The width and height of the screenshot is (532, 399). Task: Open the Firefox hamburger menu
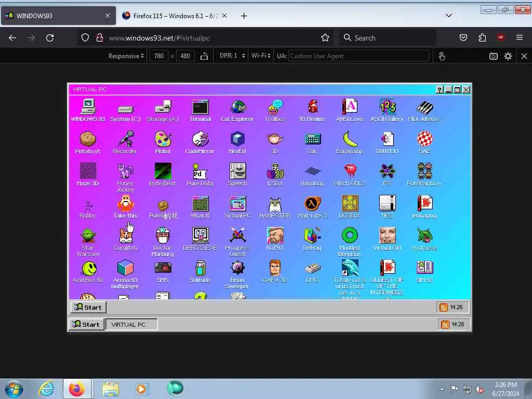point(520,37)
